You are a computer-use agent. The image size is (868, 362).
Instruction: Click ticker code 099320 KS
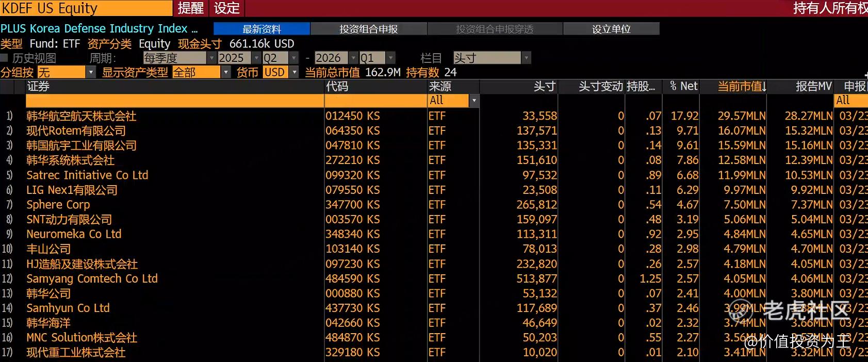(x=352, y=175)
